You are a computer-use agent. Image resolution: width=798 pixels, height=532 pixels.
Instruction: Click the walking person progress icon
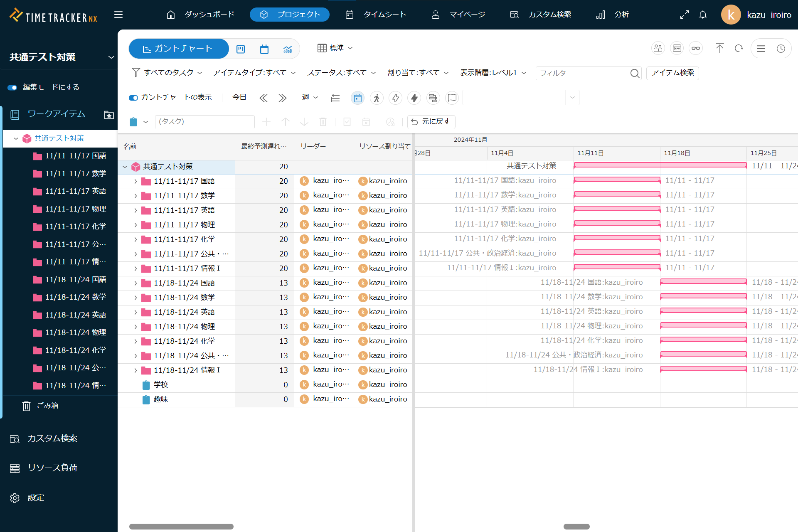point(377,98)
